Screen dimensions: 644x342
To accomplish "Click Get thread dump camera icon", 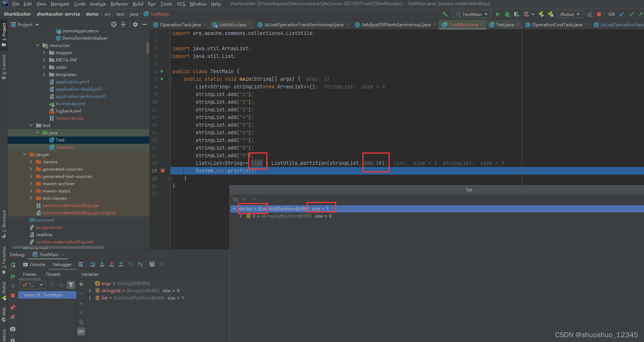I will [x=13, y=329].
